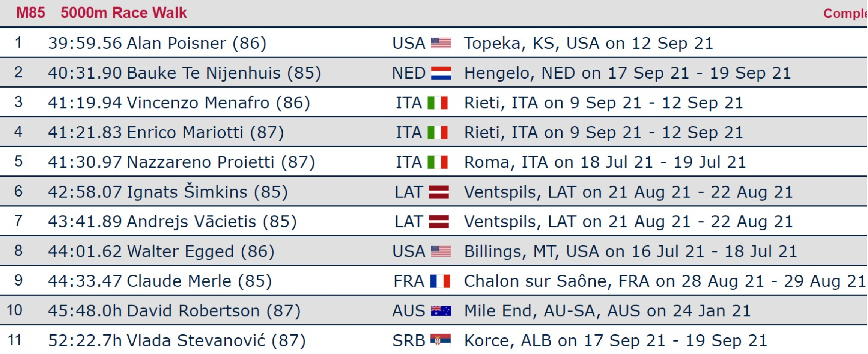Select the Korce, ALB venue text
868x354 pixels.
point(507,340)
